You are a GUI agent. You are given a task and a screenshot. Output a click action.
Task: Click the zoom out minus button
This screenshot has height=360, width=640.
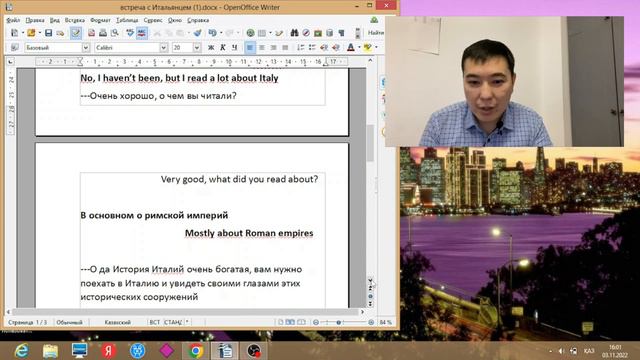316,322
